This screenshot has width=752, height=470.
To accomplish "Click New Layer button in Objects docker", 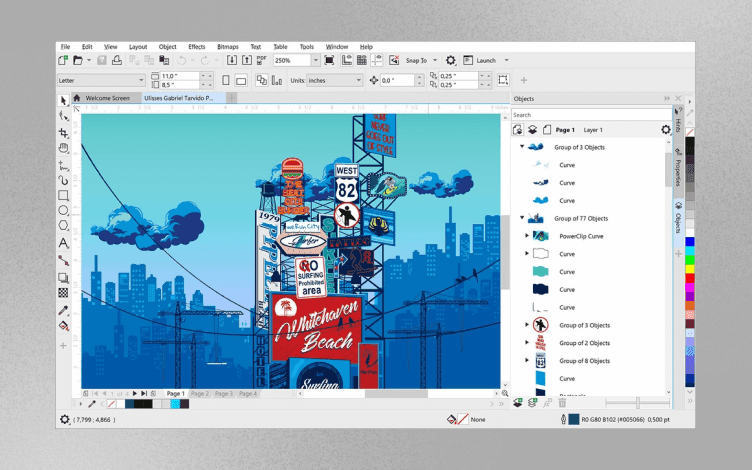I will 517,403.
